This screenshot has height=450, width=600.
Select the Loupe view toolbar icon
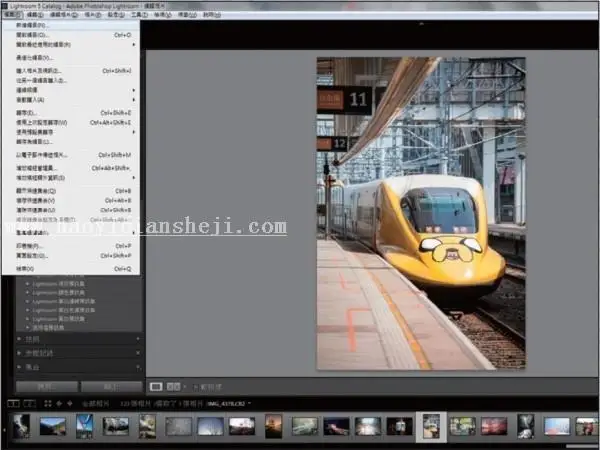(156, 387)
